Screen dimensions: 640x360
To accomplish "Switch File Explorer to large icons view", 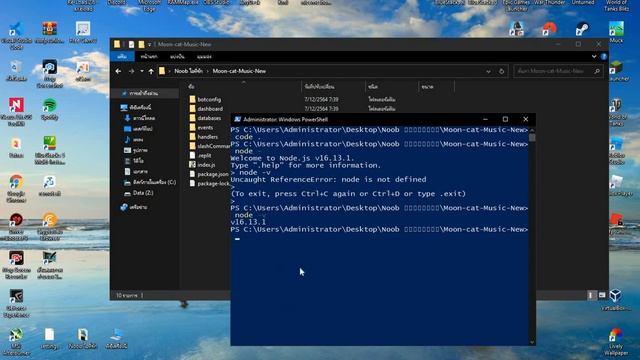I will pos(602,295).
